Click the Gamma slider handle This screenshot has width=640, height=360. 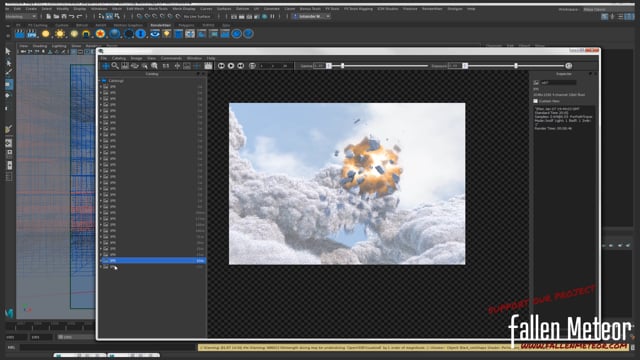pos(342,66)
